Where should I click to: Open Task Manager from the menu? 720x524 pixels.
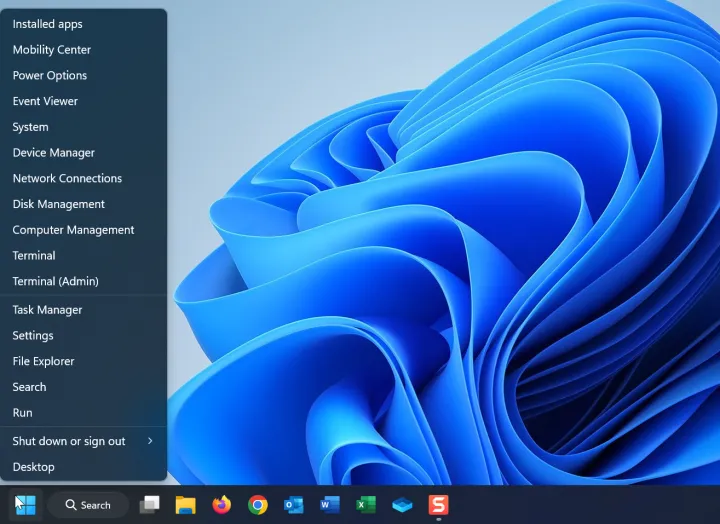coord(47,310)
